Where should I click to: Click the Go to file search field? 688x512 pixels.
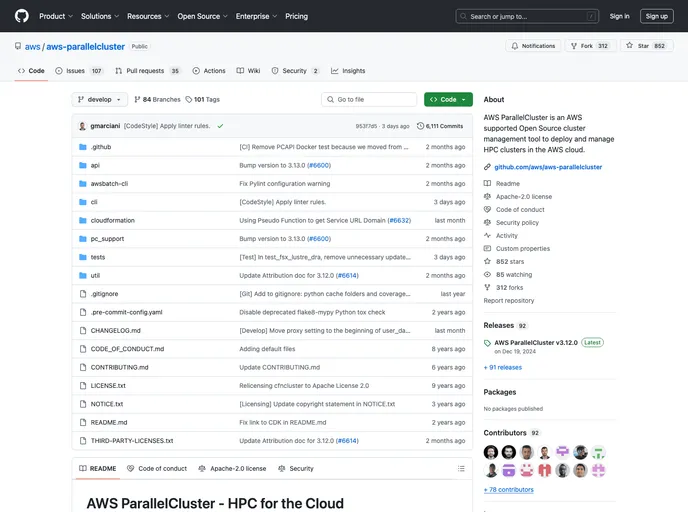pyautogui.click(x=369, y=100)
